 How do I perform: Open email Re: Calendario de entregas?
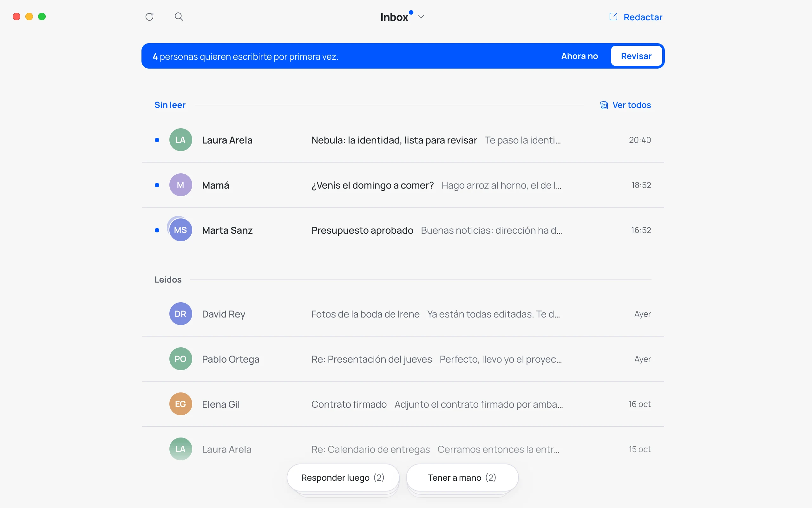point(403,449)
